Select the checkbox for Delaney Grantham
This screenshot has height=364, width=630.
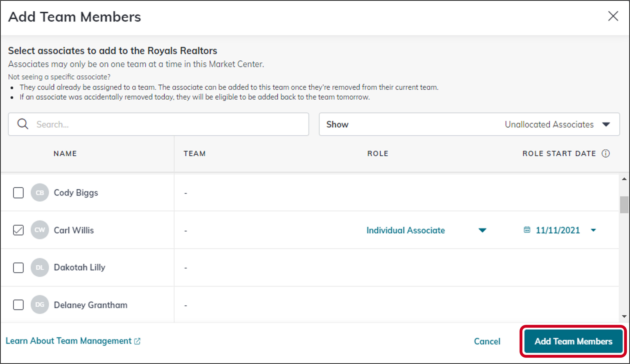coord(18,305)
